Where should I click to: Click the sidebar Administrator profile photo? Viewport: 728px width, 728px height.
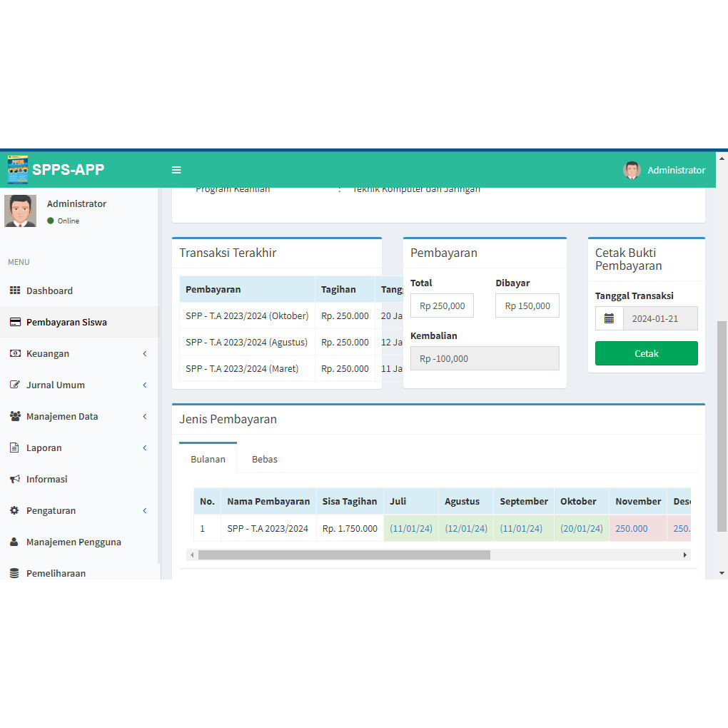(21, 211)
